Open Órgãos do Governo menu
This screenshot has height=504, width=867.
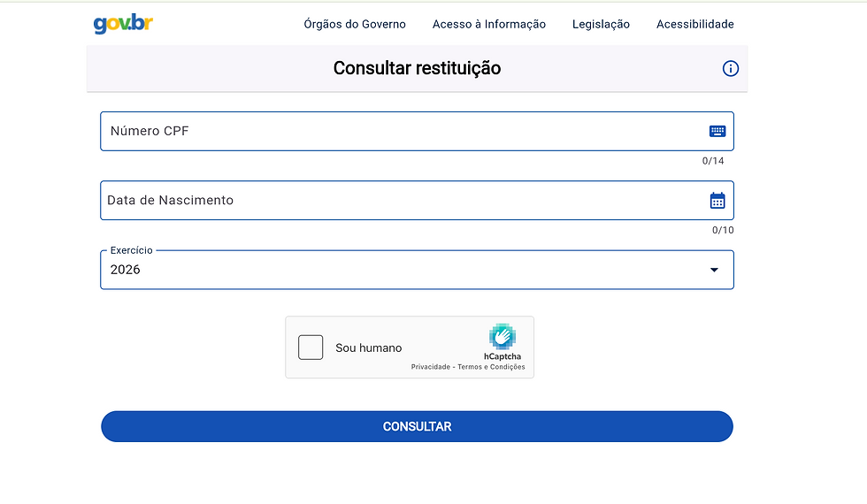(355, 25)
